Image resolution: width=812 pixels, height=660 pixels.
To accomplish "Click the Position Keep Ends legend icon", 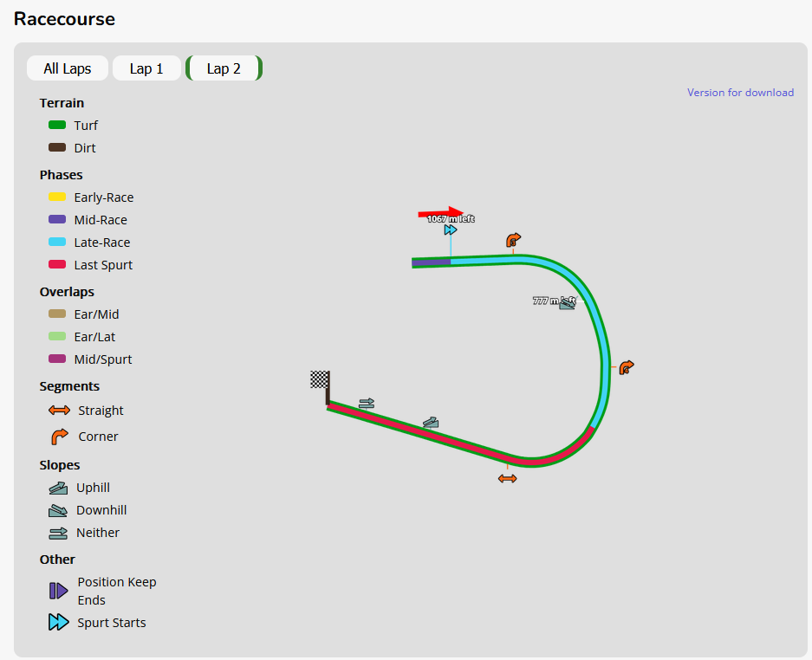I will coord(59,591).
